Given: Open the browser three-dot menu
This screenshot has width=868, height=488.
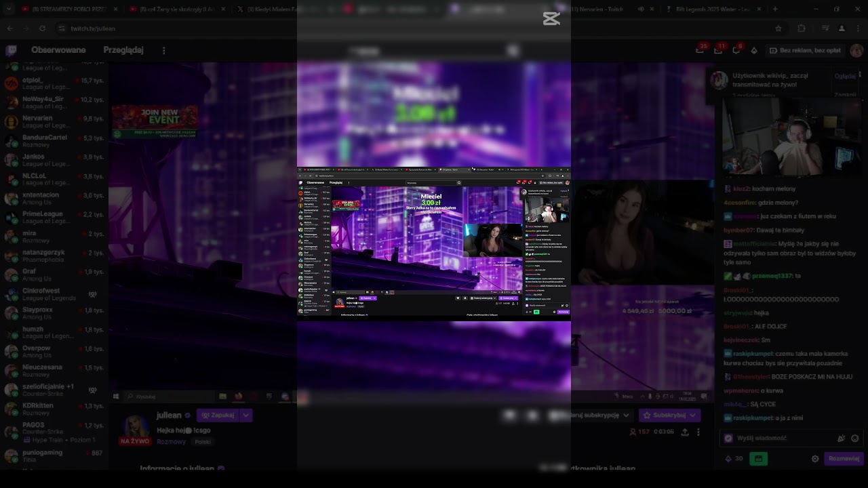Looking at the screenshot, I should pyautogui.click(x=857, y=28).
